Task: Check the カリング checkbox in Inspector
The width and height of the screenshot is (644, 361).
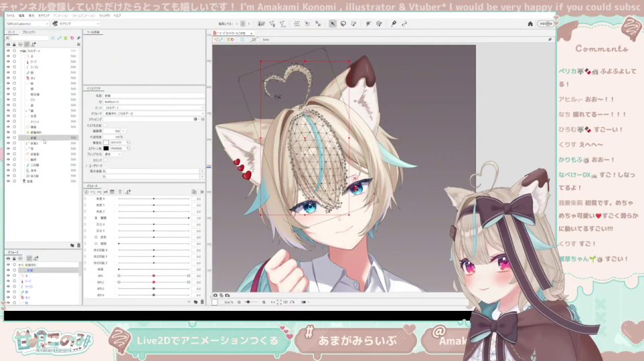Action: coord(106,160)
